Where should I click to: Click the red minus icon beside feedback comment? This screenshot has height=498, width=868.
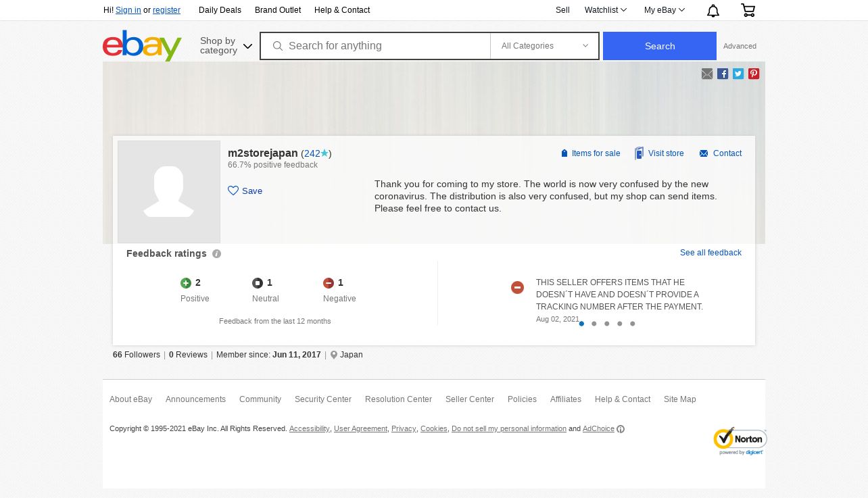(x=517, y=288)
